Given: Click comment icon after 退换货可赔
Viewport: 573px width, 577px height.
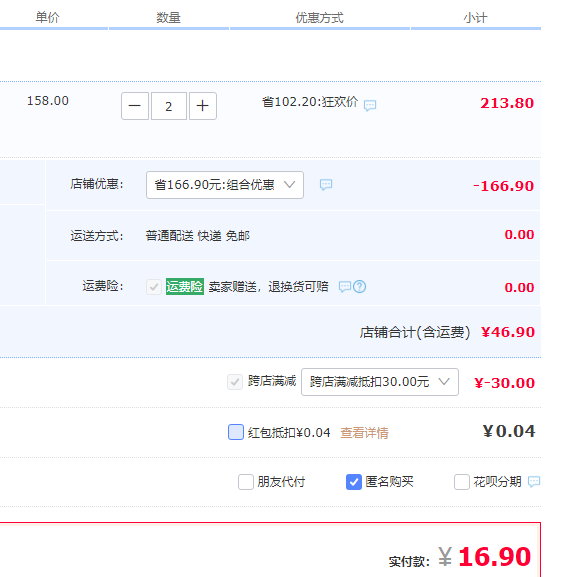Looking at the screenshot, I should pyautogui.click(x=345, y=286).
